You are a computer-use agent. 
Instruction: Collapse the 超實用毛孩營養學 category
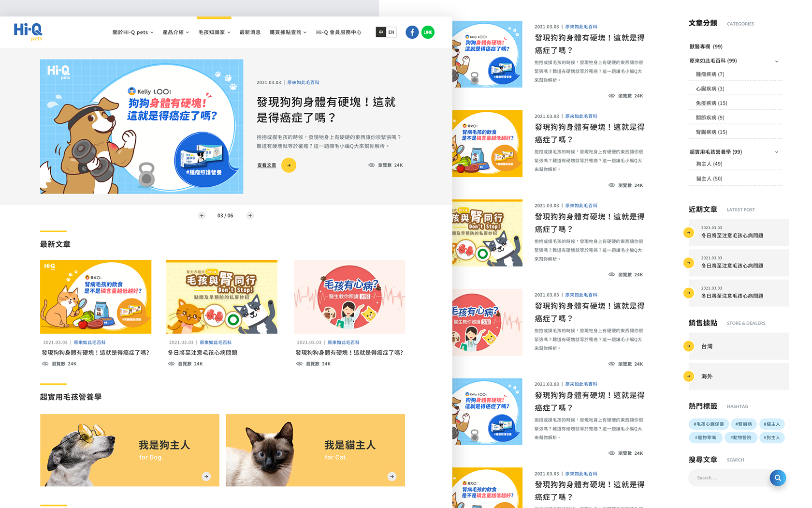(777, 152)
